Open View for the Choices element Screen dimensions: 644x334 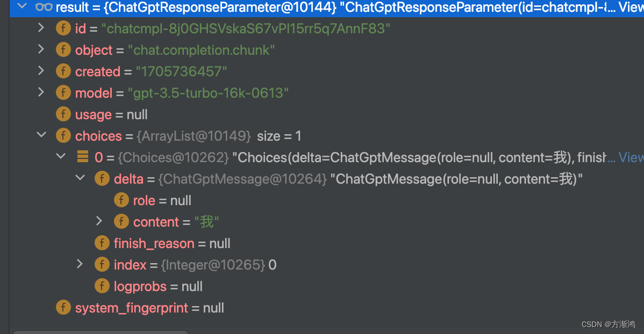click(x=633, y=157)
